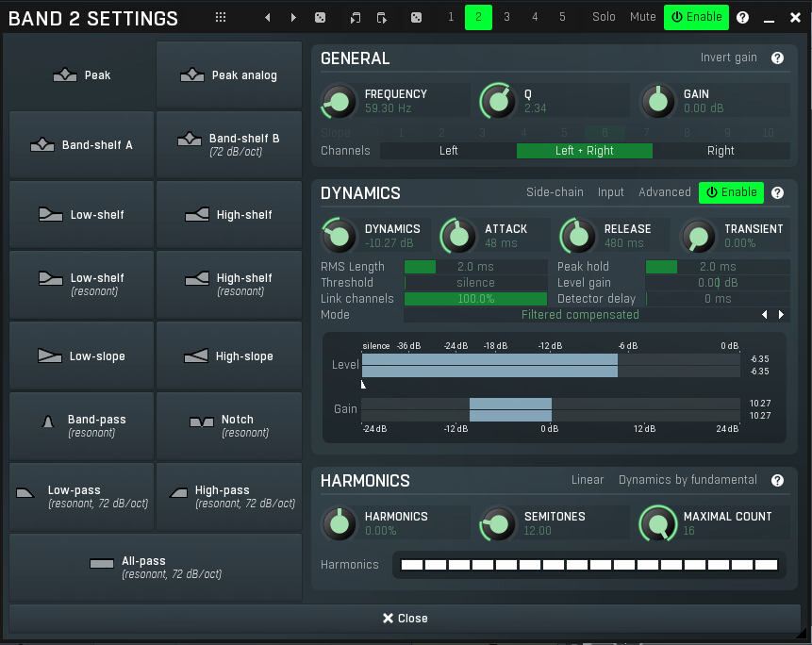The width and height of the screenshot is (812, 645).
Task: Click the Detector delay field
Action: coord(718,299)
